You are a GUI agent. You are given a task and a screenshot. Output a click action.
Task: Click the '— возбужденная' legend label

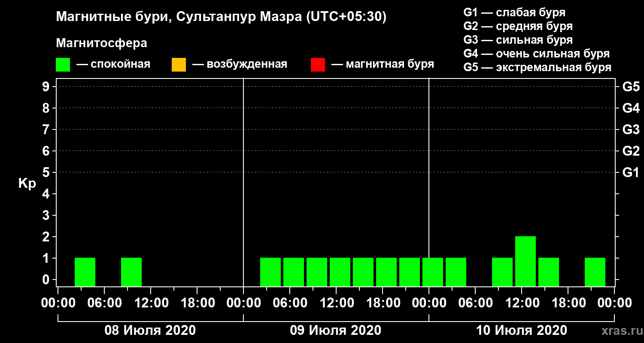click(x=240, y=64)
